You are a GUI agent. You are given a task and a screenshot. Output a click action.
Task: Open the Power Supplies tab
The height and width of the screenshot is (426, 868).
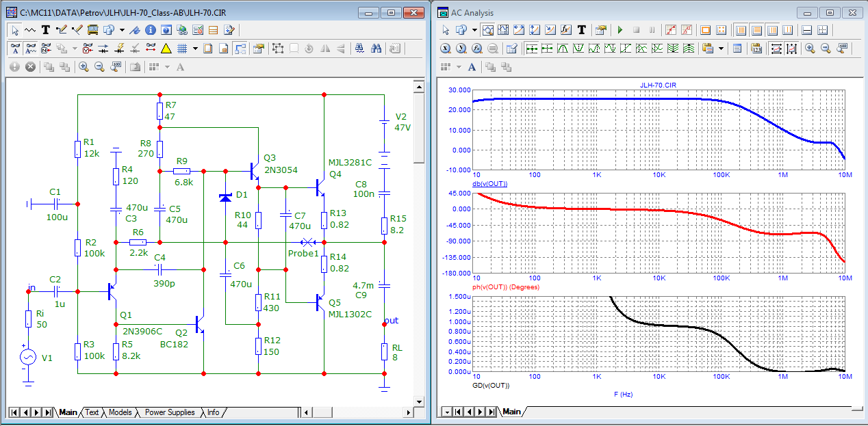(x=169, y=412)
